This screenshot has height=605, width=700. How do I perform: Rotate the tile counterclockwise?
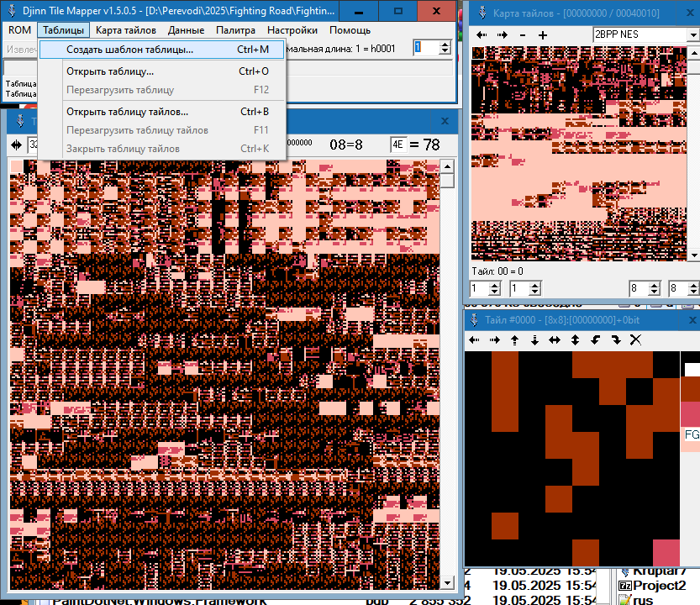(x=595, y=340)
